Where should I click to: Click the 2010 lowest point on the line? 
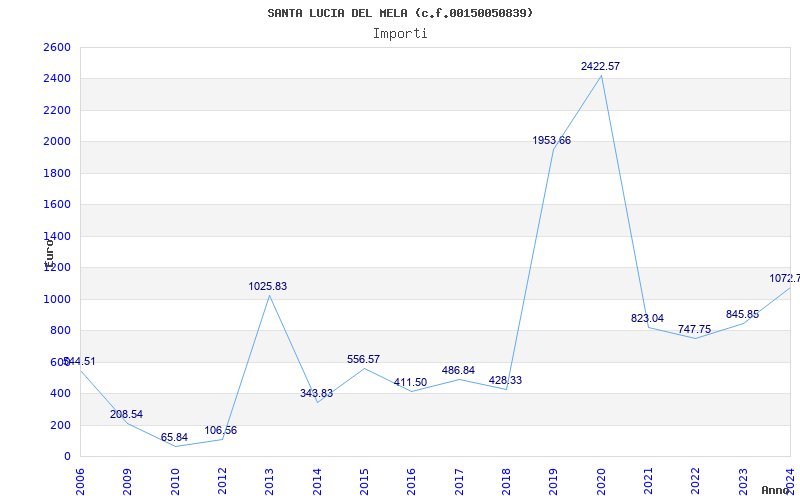click(175, 446)
